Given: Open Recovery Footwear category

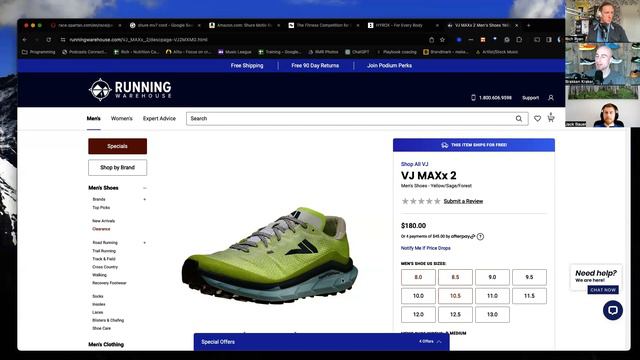Looking at the screenshot, I should pos(109,283).
